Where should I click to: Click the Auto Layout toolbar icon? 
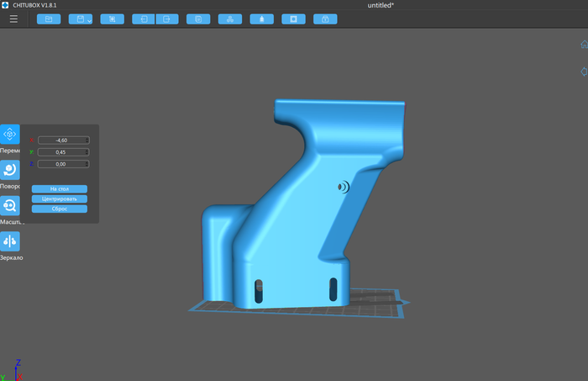(x=230, y=19)
